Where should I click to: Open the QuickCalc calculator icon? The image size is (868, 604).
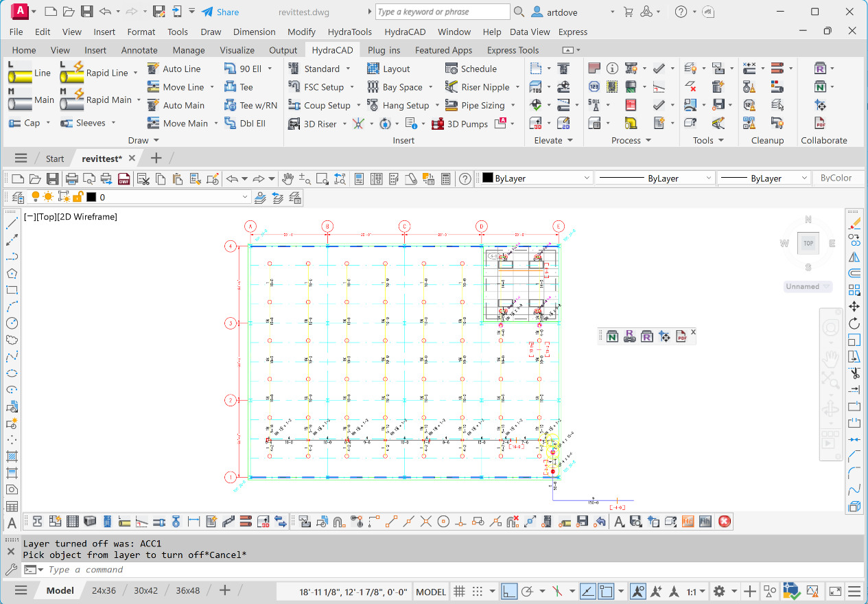click(x=445, y=179)
